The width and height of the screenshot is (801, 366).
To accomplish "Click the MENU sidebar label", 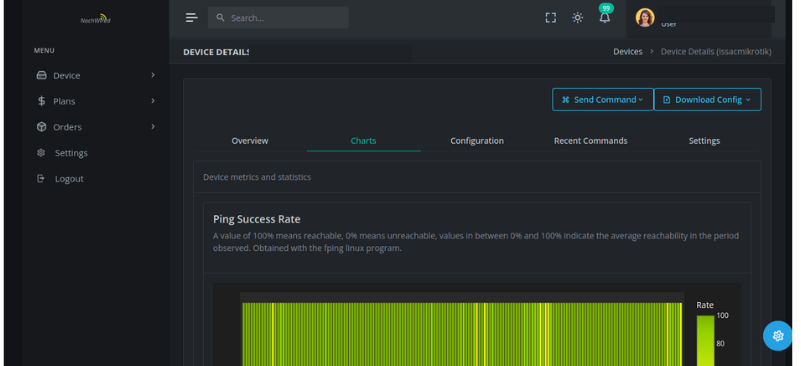I will pos(44,51).
